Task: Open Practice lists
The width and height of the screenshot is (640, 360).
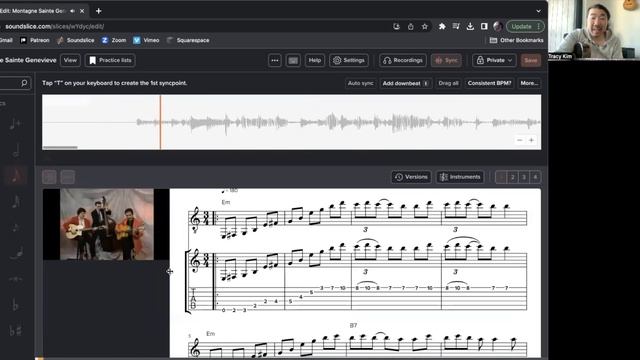Action: 110,60
